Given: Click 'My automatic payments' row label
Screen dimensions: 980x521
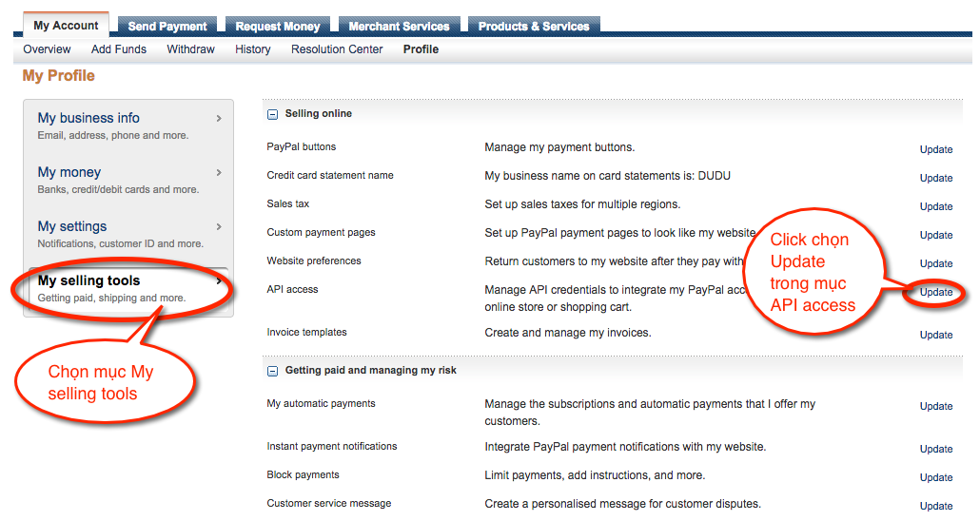Looking at the screenshot, I should 322,403.
